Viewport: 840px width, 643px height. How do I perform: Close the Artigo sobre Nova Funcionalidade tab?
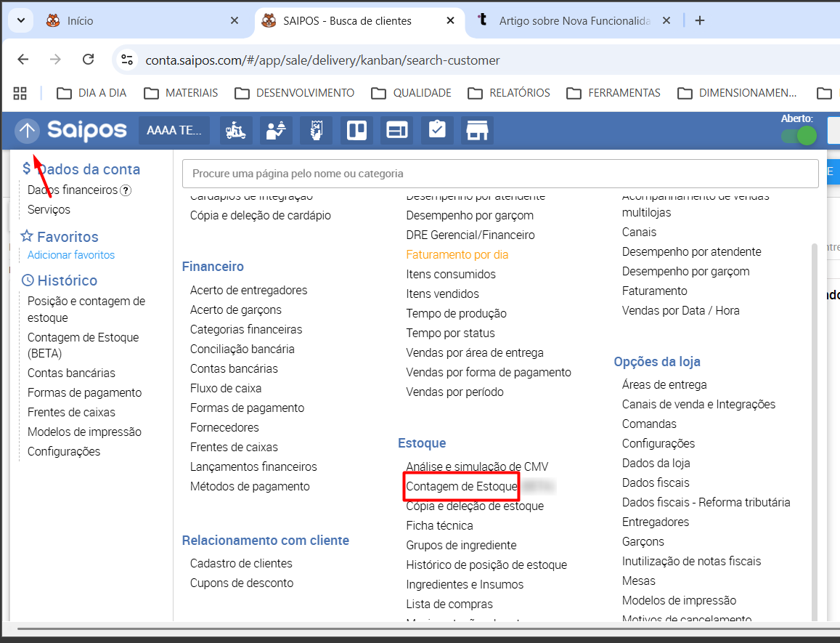click(x=666, y=21)
